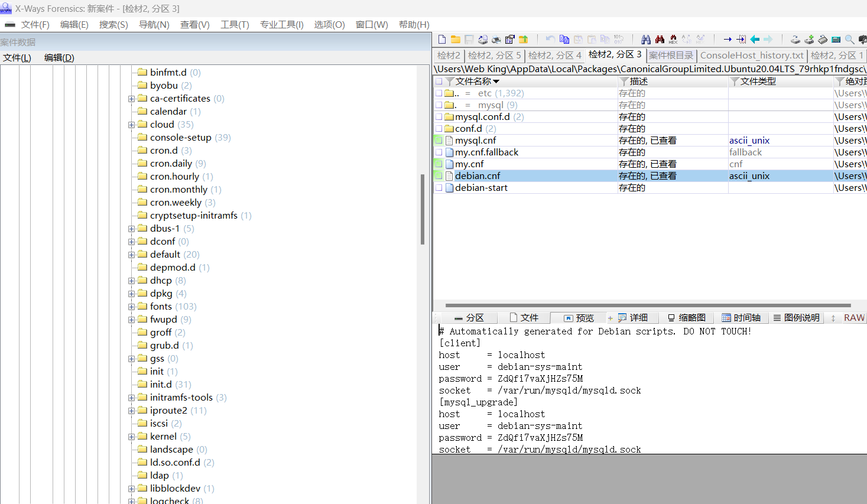Switch to the 分区 view button

pos(469,318)
